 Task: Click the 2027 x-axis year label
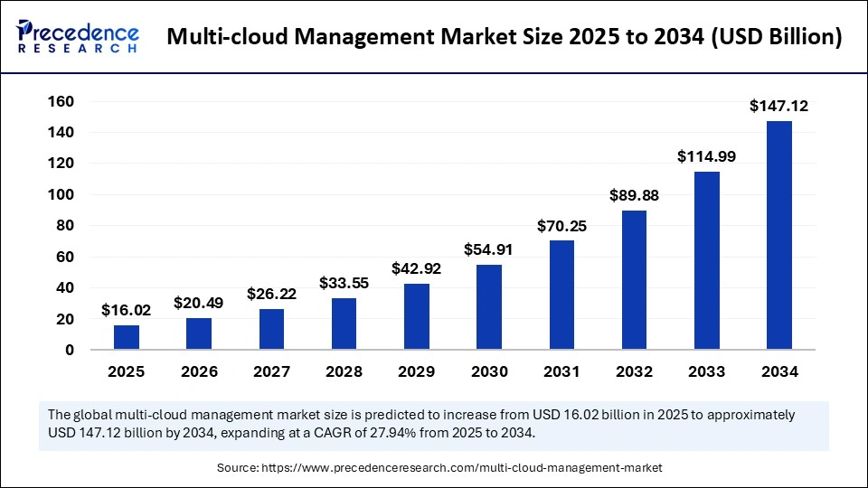[272, 371]
